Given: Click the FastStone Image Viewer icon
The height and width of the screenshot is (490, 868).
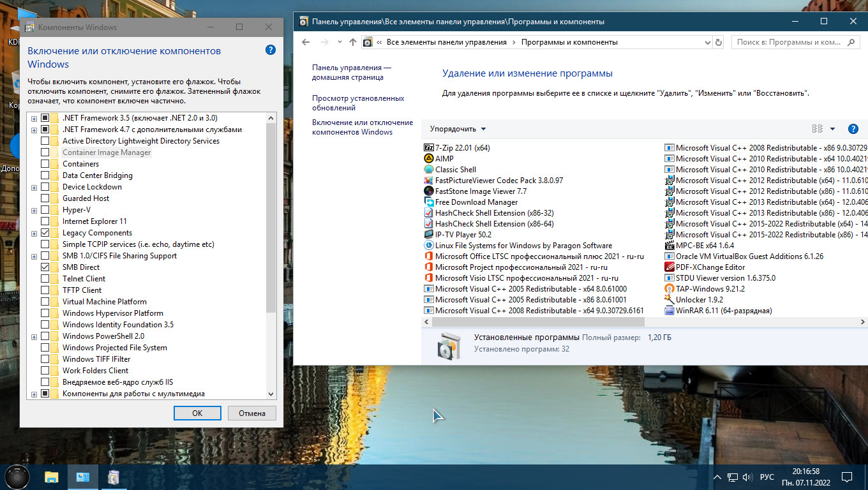Looking at the screenshot, I should (429, 191).
